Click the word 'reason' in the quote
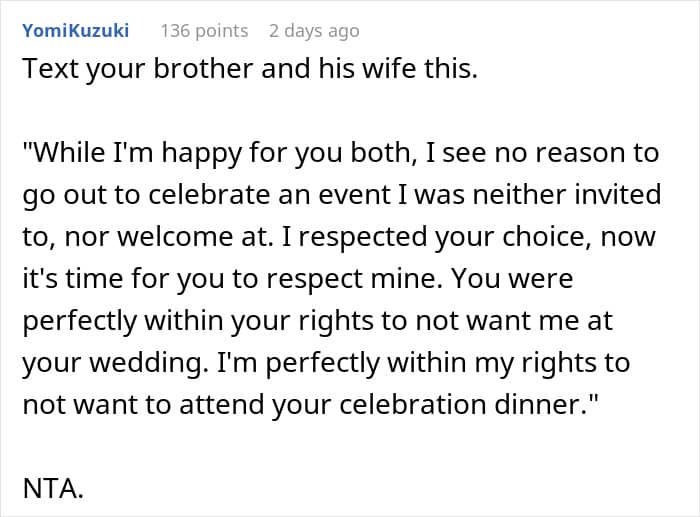Viewport: 700px width, 517px height. (x=584, y=153)
